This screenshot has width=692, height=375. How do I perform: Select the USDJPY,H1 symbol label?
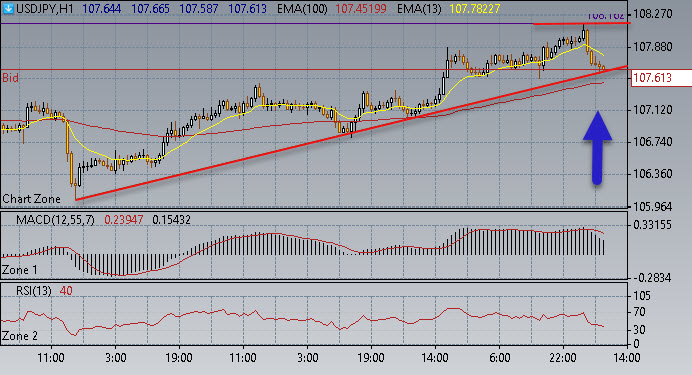45,9
